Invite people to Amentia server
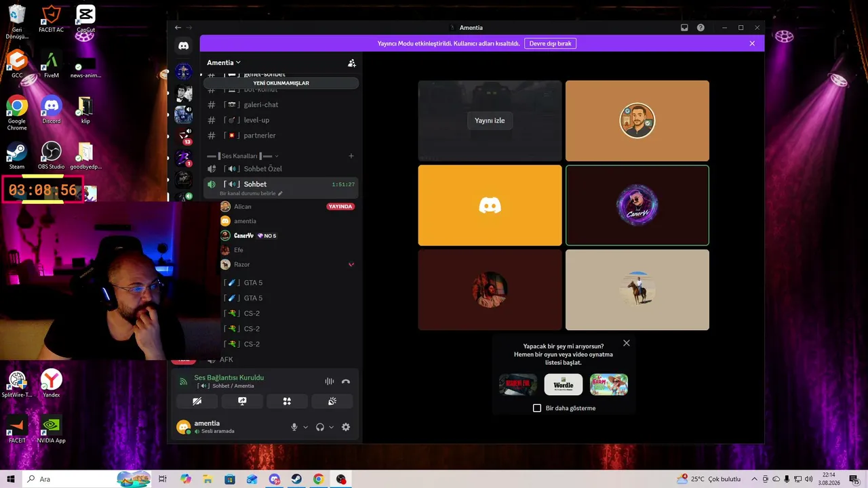Viewport: 868px width, 488px height. [x=351, y=62]
